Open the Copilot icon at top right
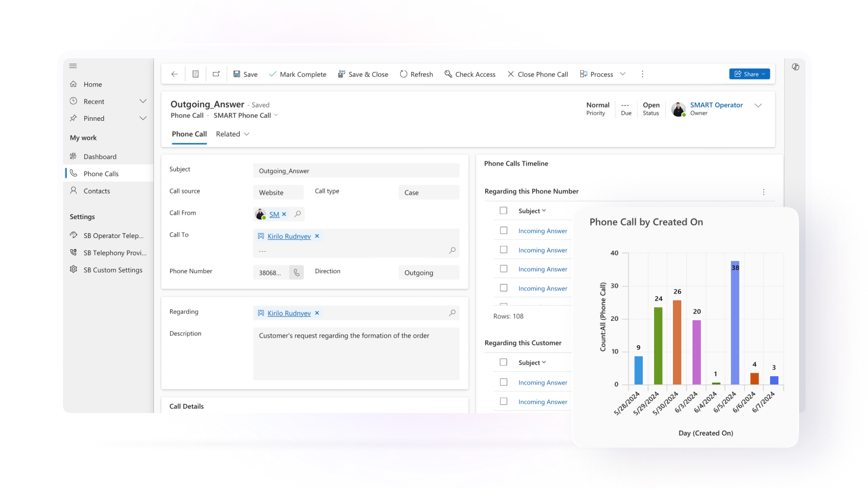This screenshot has height=488, width=868. click(x=795, y=67)
